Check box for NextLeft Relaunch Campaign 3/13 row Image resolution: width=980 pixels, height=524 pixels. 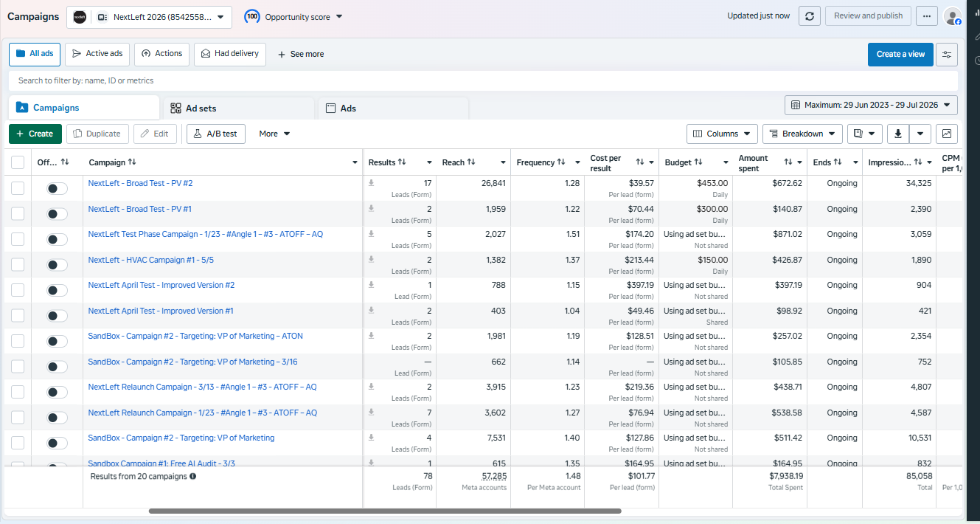tap(18, 392)
